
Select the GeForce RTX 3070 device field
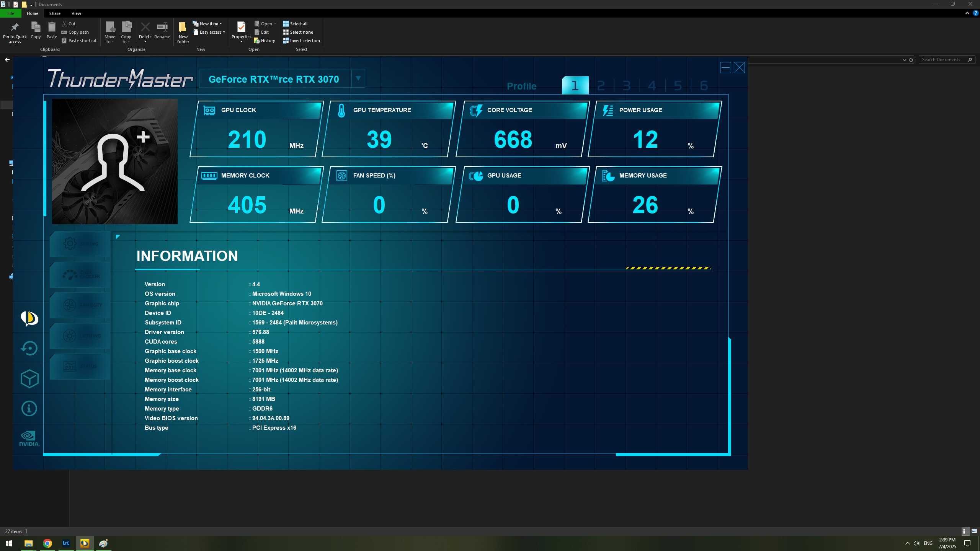[275, 79]
